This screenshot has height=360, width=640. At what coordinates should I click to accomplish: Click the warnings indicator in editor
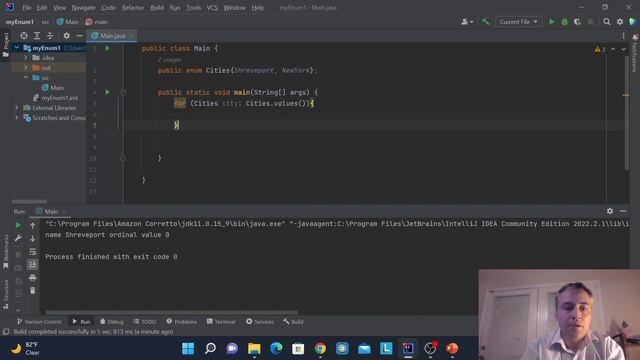tap(600, 49)
